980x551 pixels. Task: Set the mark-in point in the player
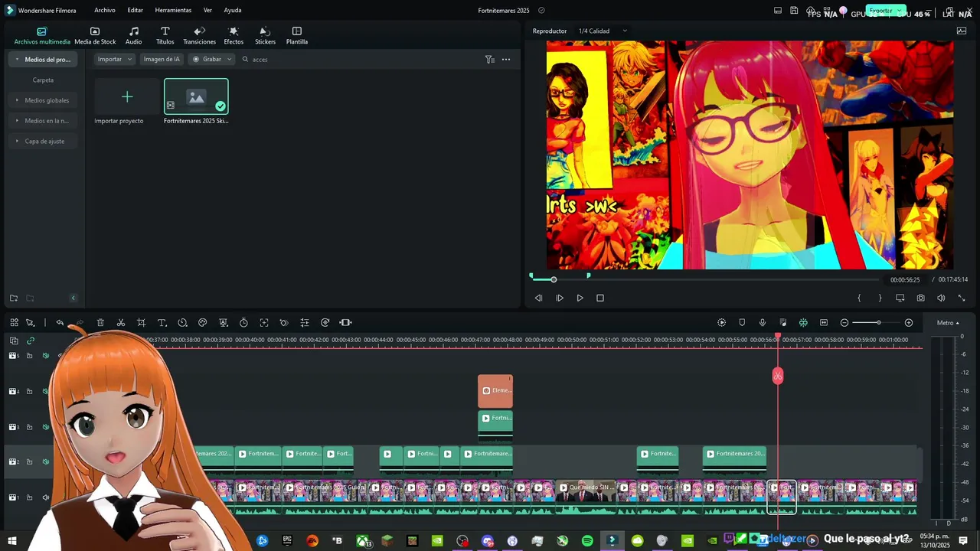tap(859, 298)
